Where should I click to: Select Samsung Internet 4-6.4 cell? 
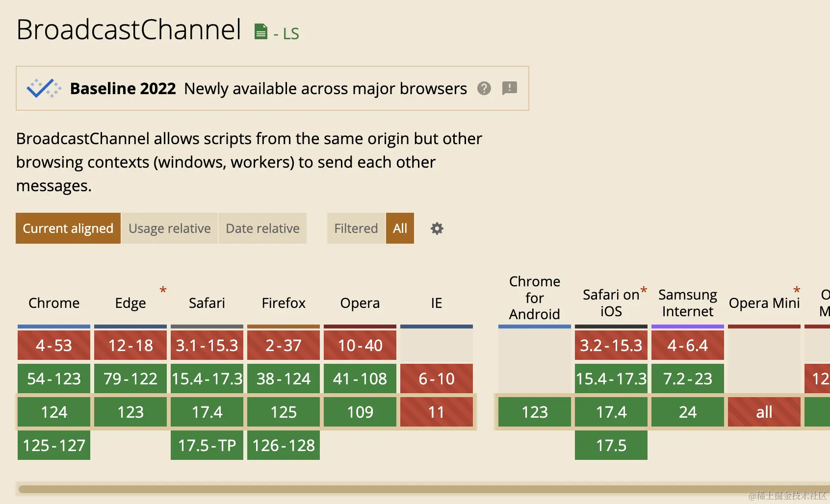(688, 345)
